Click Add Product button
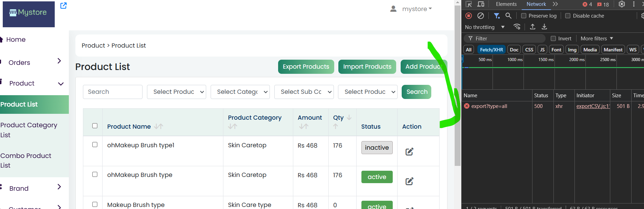The image size is (644, 209). point(424,67)
